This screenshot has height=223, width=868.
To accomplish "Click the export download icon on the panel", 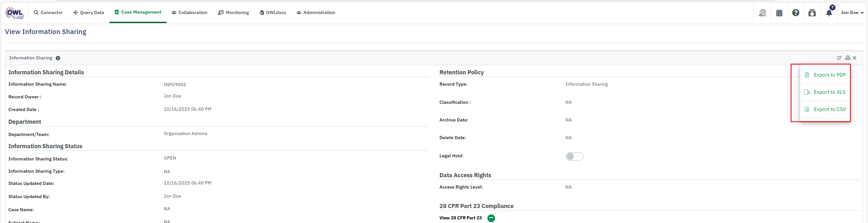I will [847, 58].
